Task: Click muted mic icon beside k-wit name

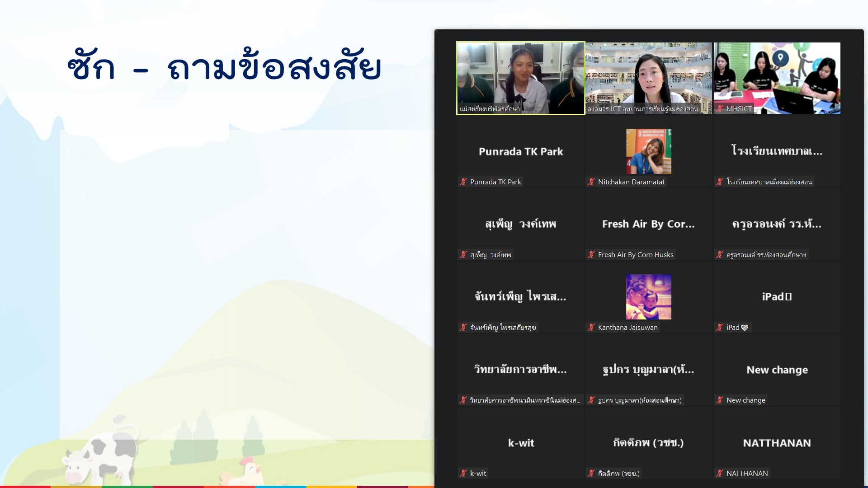Action: tap(463, 474)
